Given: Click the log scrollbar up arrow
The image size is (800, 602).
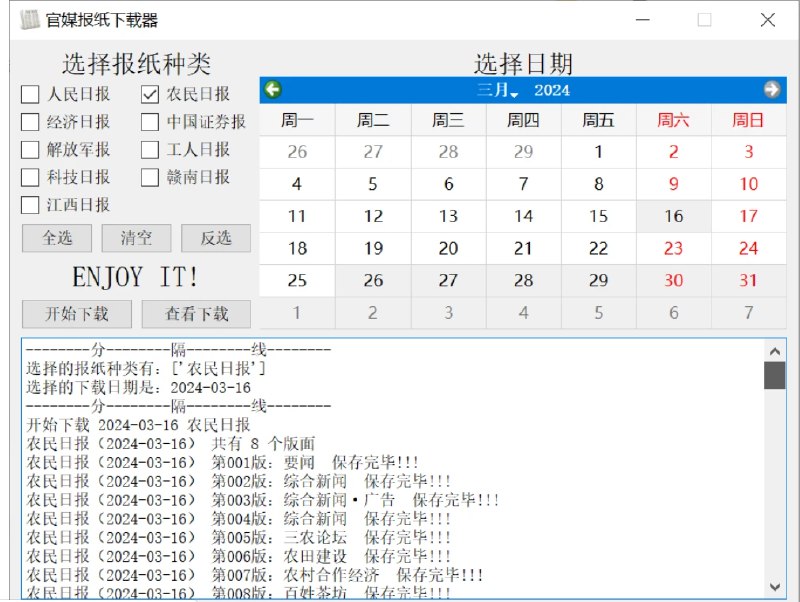Looking at the screenshot, I should [775, 351].
